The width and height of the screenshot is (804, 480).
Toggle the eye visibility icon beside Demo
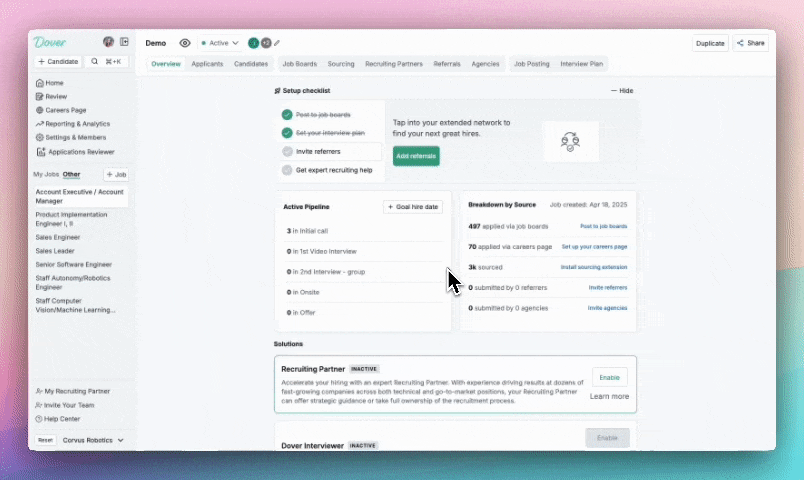[185, 43]
